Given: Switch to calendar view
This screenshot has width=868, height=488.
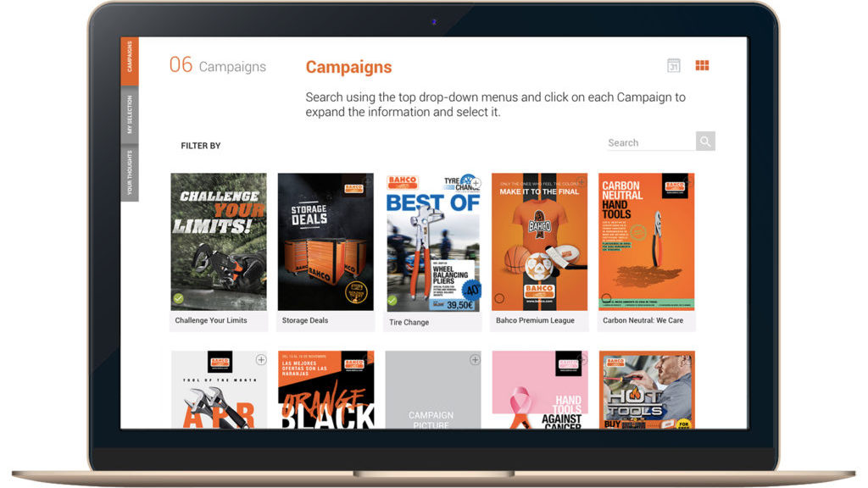Looking at the screenshot, I should (x=674, y=66).
